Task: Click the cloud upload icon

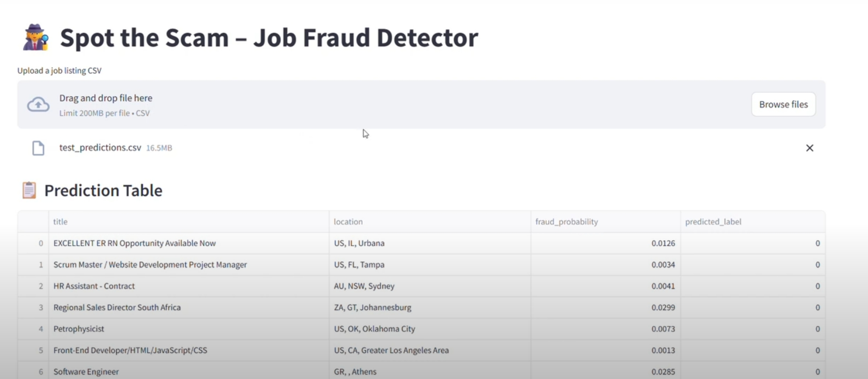Action: (38, 104)
